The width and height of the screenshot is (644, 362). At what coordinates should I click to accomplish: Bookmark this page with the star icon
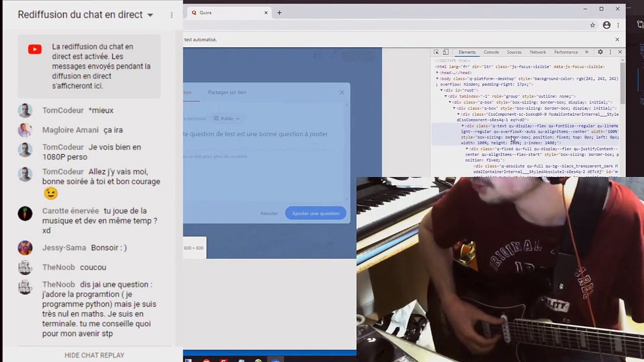point(593,25)
